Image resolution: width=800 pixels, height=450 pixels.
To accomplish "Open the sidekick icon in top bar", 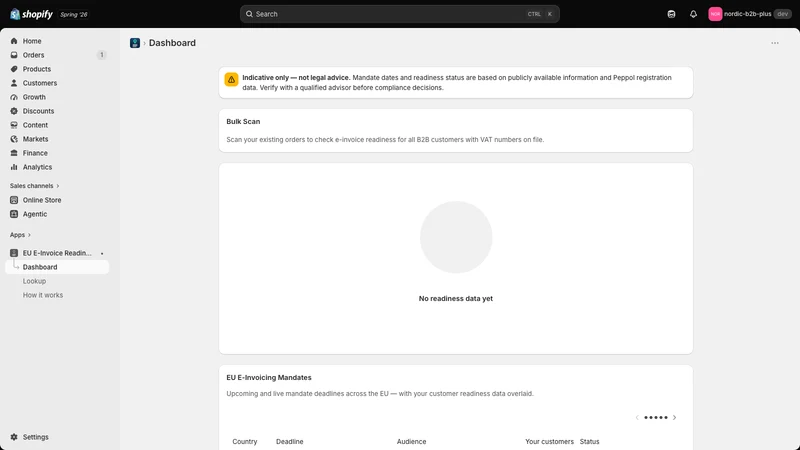I will [x=671, y=14].
